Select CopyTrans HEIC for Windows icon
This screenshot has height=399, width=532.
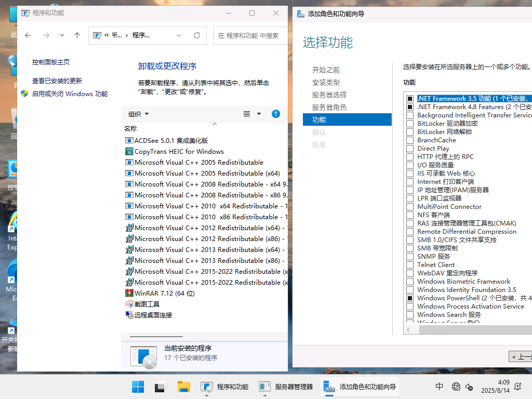coord(129,151)
